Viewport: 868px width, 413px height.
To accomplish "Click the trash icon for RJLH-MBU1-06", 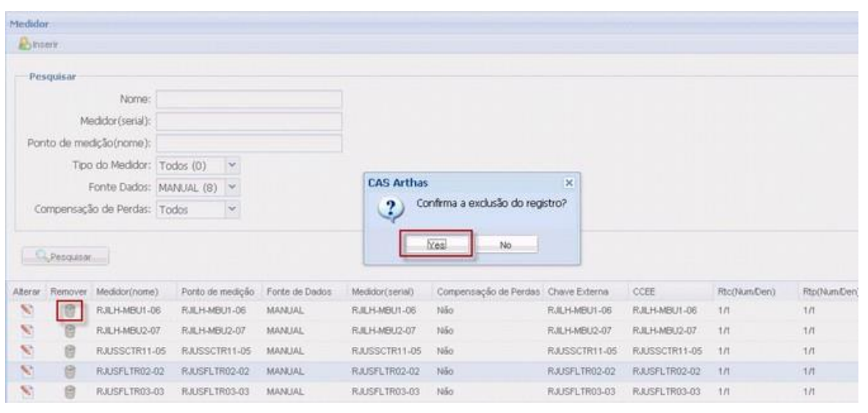I will 70,312.
